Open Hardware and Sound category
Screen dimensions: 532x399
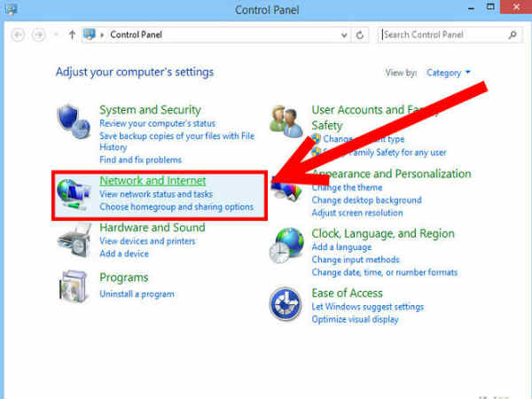[153, 227]
